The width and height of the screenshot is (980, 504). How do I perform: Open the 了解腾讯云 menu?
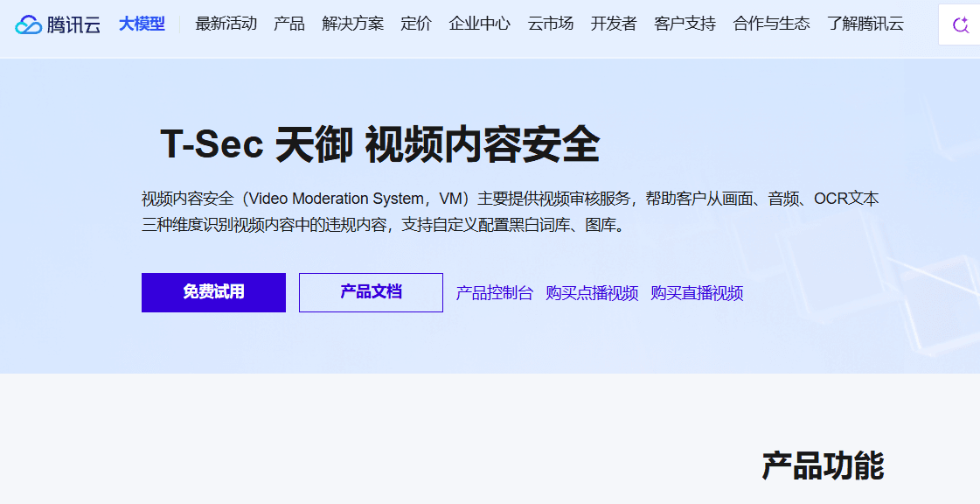865,24
